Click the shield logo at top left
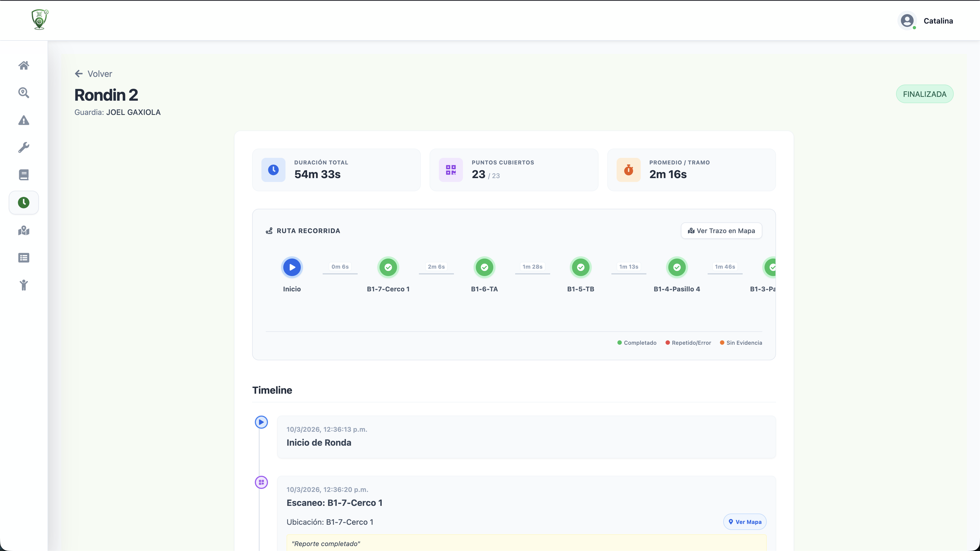Viewport: 980px width, 551px height. (x=40, y=19)
